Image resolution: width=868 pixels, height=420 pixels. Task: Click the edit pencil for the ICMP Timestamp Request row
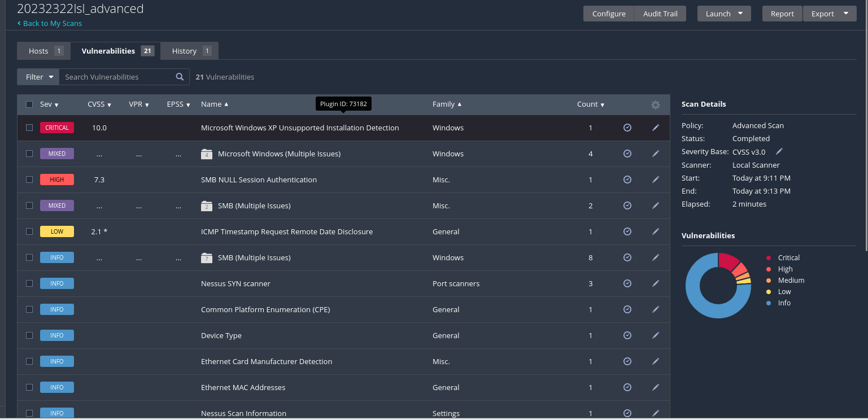(x=655, y=231)
